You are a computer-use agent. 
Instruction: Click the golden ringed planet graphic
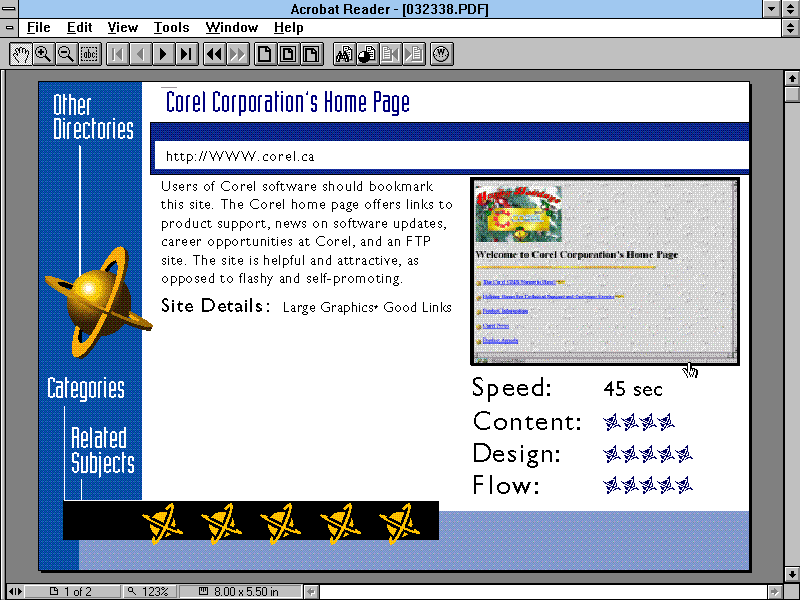pyautogui.click(x=98, y=302)
